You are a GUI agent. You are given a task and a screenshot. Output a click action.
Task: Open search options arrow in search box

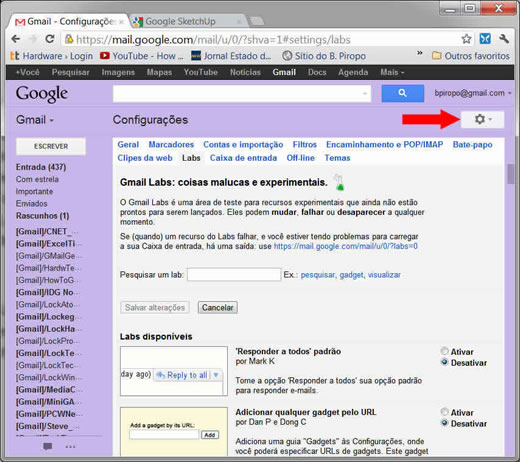[x=365, y=94]
